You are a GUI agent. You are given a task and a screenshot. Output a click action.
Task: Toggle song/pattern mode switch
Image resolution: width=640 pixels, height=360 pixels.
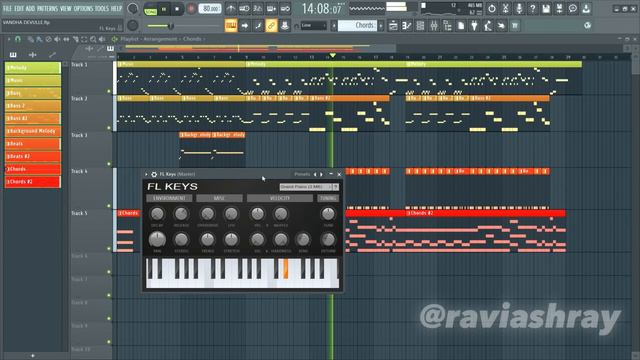(x=151, y=9)
